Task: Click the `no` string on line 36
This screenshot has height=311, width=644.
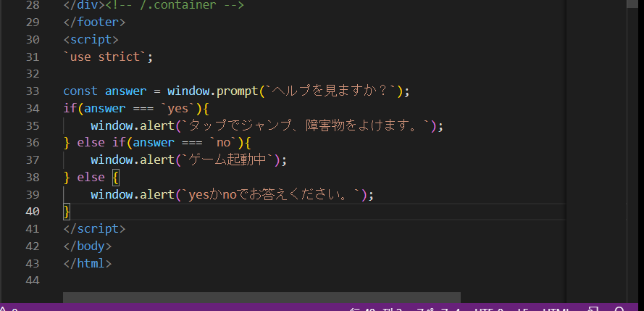Action: (223, 143)
